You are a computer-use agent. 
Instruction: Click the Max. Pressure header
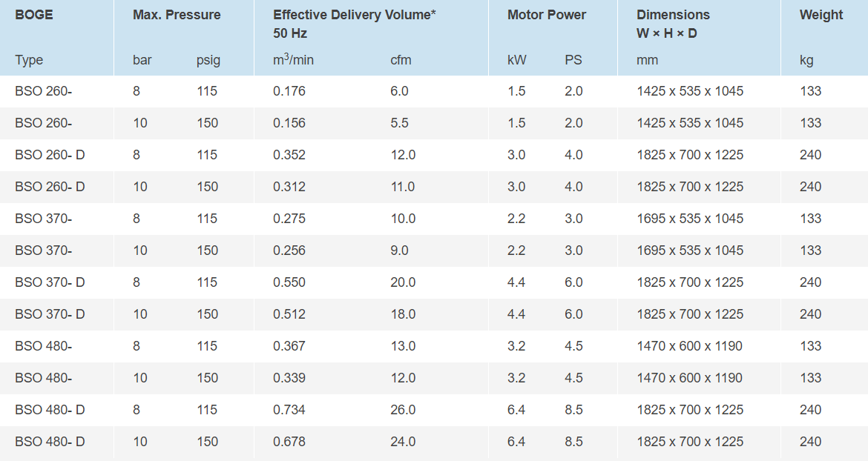(177, 15)
